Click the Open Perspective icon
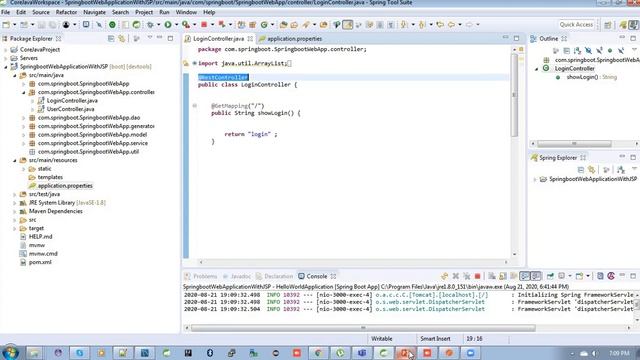 [608, 24]
